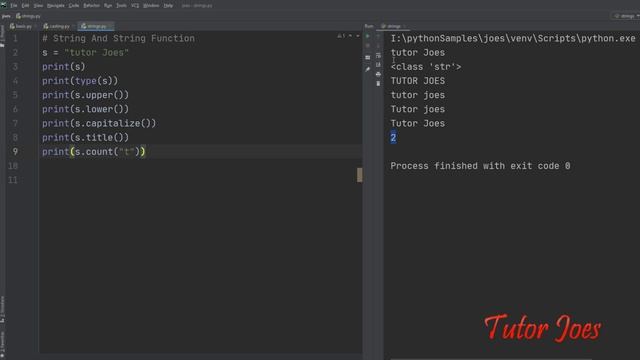Open the Edit menu
This screenshot has width=640, height=360.
[x=25, y=5]
